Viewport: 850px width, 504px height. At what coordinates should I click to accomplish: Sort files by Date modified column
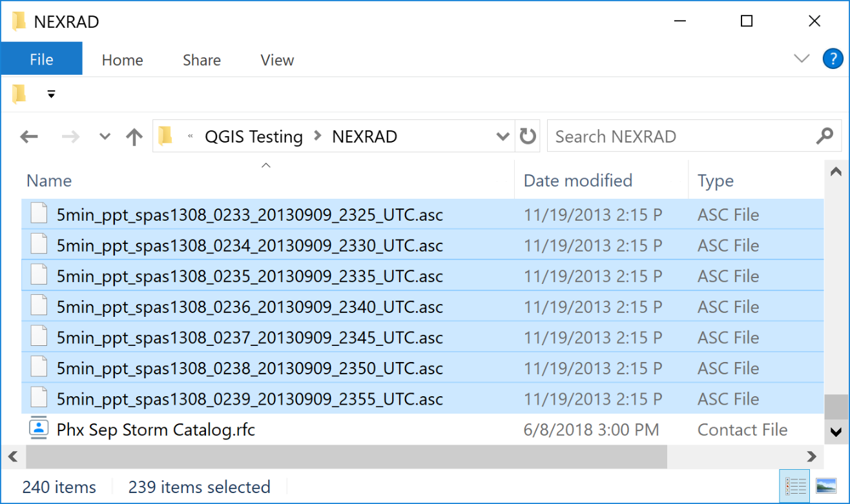tap(577, 181)
